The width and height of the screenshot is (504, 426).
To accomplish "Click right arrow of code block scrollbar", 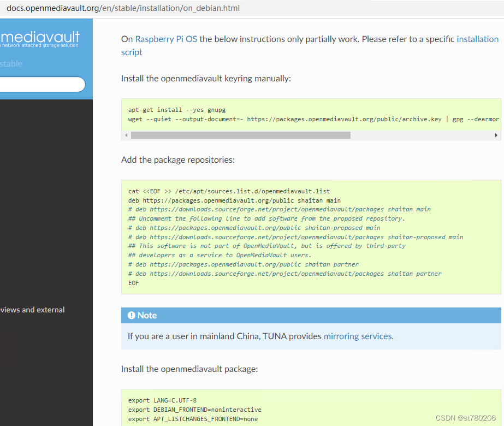I will point(496,135).
